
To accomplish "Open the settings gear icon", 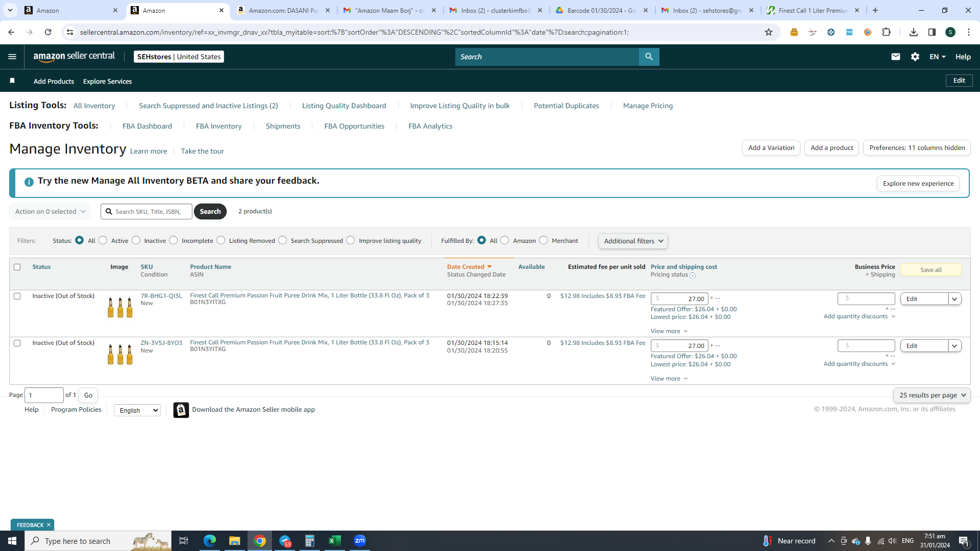I will coord(915,57).
